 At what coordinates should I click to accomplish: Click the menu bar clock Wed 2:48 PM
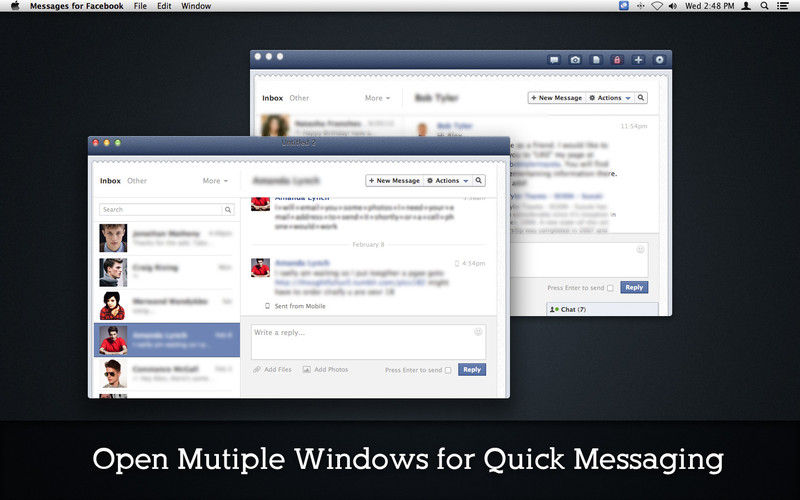click(710, 6)
